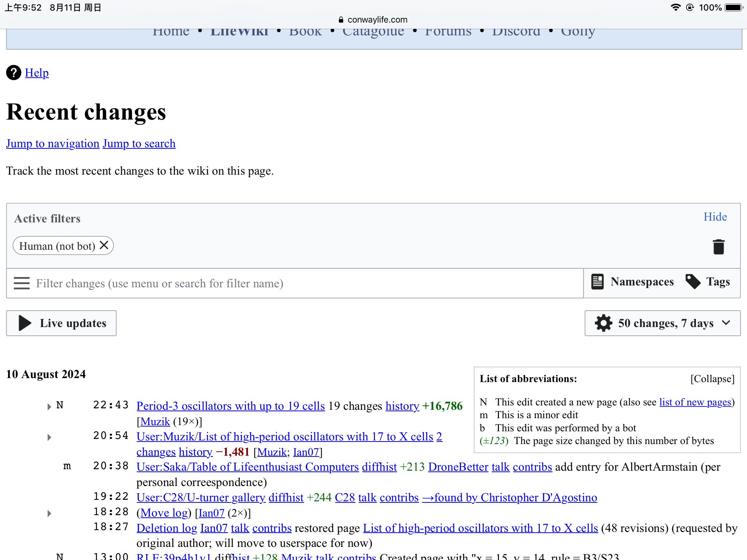Open the Muzik (19×) user link

tap(155, 421)
